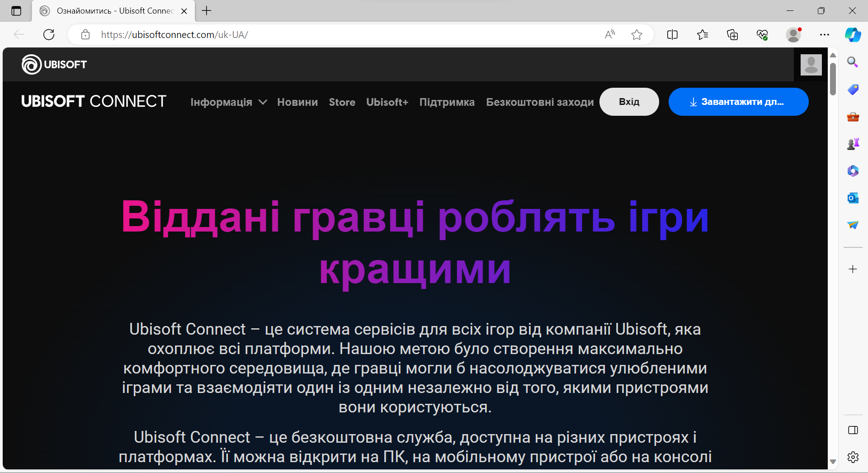The width and height of the screenshot is (868, 473).
Task: Open the Games chess sidebar icon
Action: pyautogui.click(x=853, y=144)
